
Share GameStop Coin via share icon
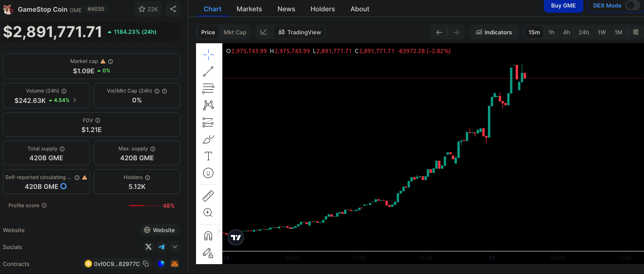173,9
